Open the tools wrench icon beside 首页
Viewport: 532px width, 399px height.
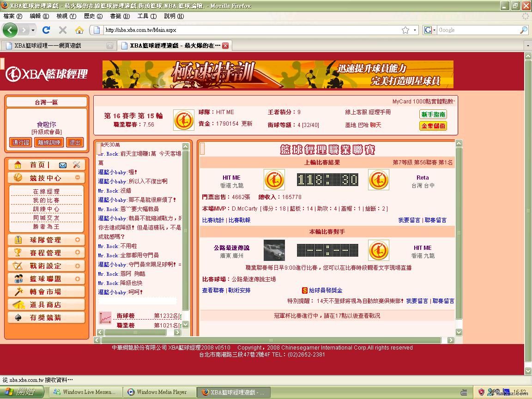(x=77, y=165)
